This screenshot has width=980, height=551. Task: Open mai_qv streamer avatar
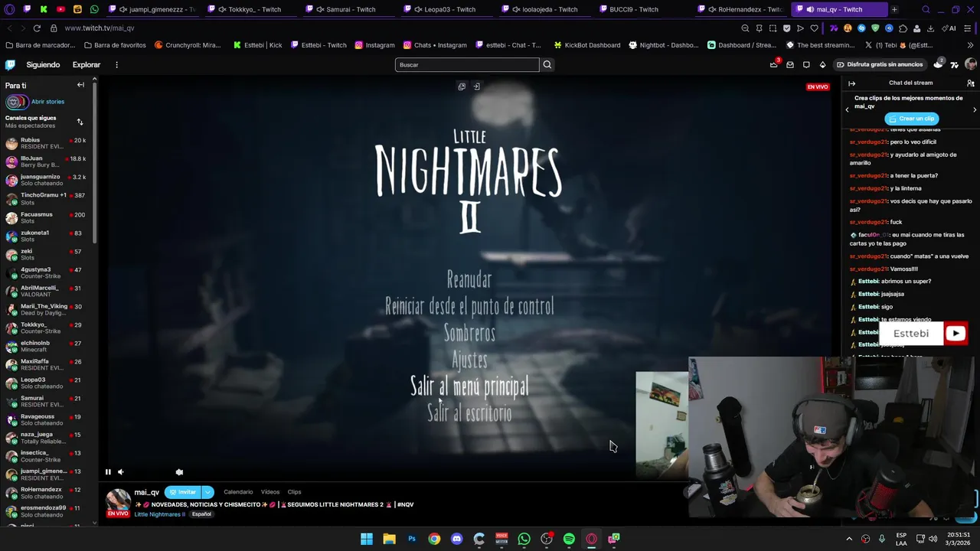pos(118,500)
